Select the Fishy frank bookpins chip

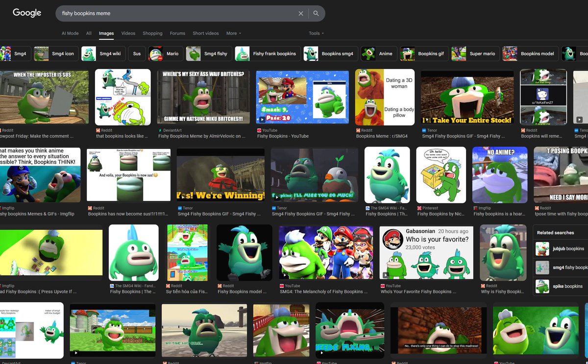[x=268, y=53]
